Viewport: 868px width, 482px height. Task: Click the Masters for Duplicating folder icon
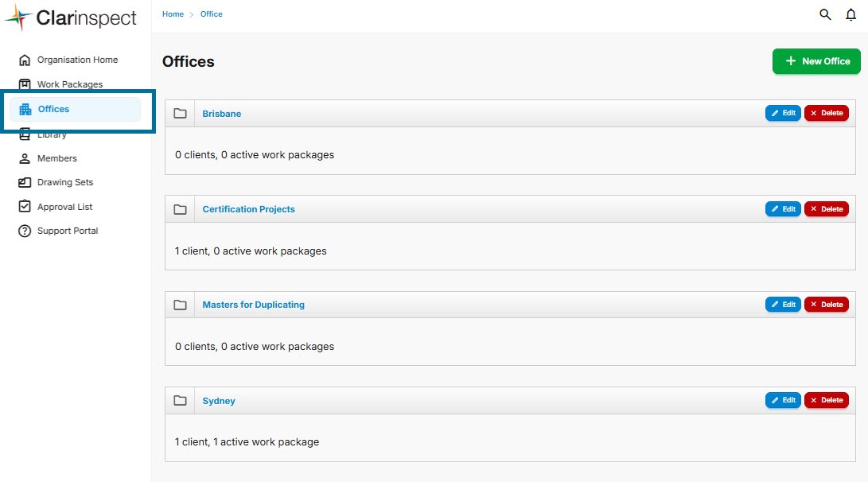point(180,305)
